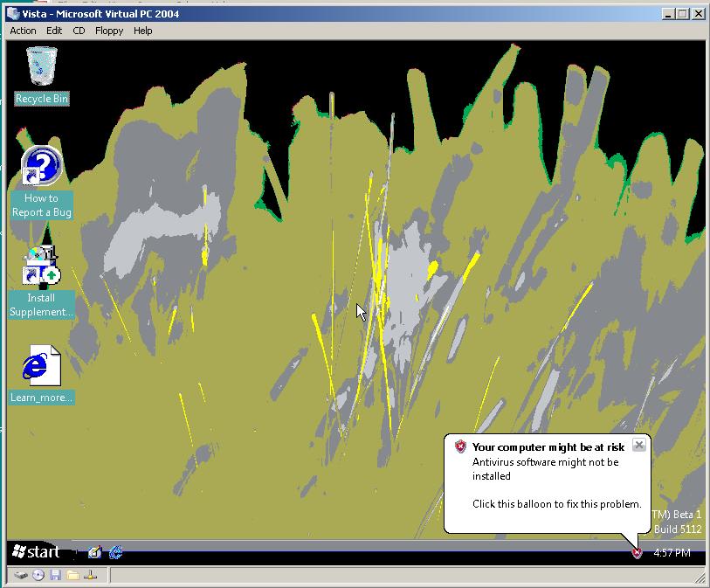Click 'Antivirus software might not be installed' text
This screenshot has height=588, width=710.
(545, 469)
